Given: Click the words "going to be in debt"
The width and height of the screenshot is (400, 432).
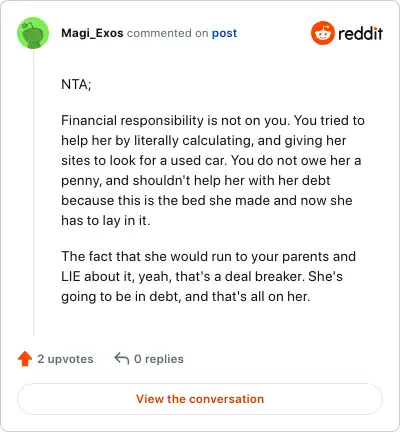Looking at the screenshot, I should (x=120, y=296).
